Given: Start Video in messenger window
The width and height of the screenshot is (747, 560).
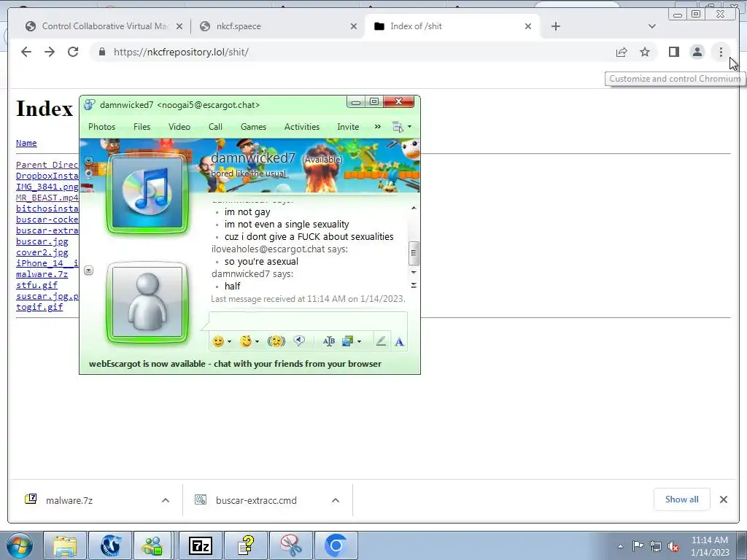Looking at the screenshot, I should tap(179, 127).
